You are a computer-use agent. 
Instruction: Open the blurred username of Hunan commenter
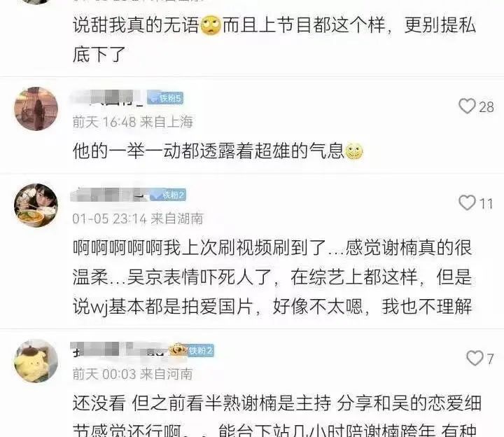tap(110, 194)
